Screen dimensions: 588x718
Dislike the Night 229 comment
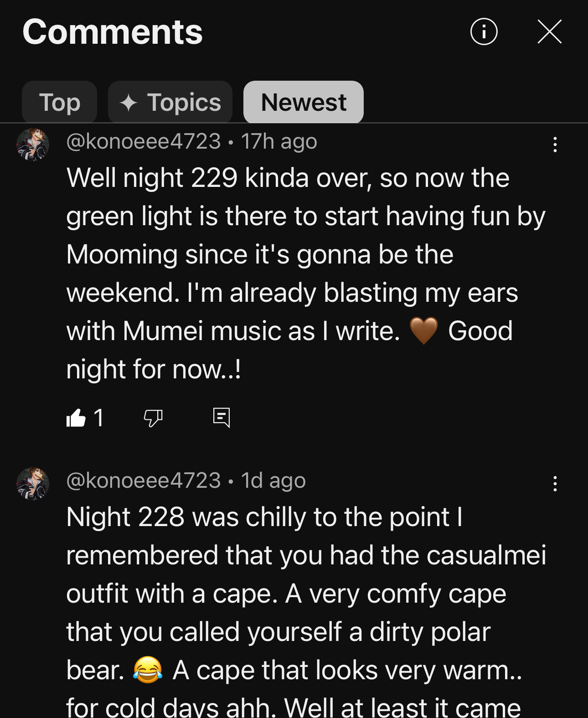click(153, 418)
